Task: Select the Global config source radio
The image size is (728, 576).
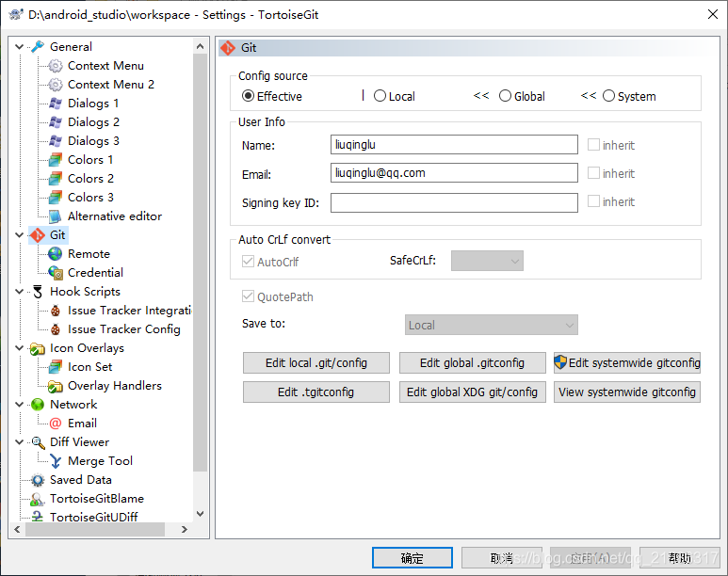Action: (505, 96)
